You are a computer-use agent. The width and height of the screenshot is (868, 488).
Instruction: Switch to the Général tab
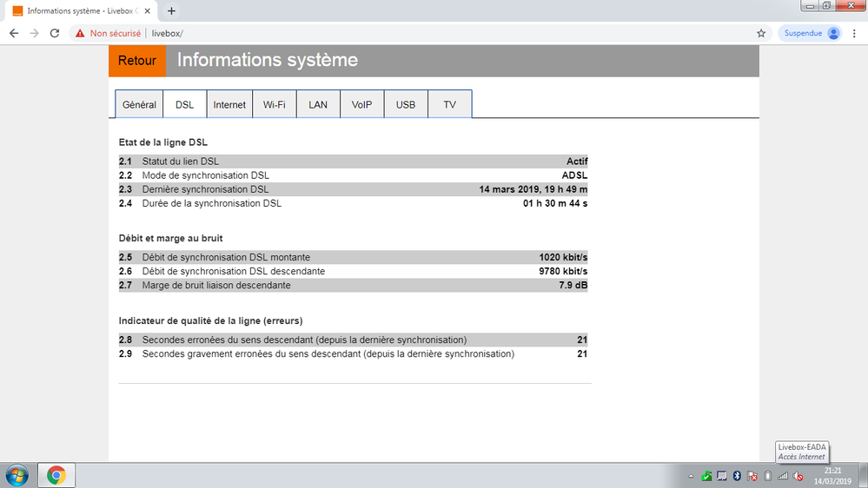pyautogui.click(x=139, y=104)
